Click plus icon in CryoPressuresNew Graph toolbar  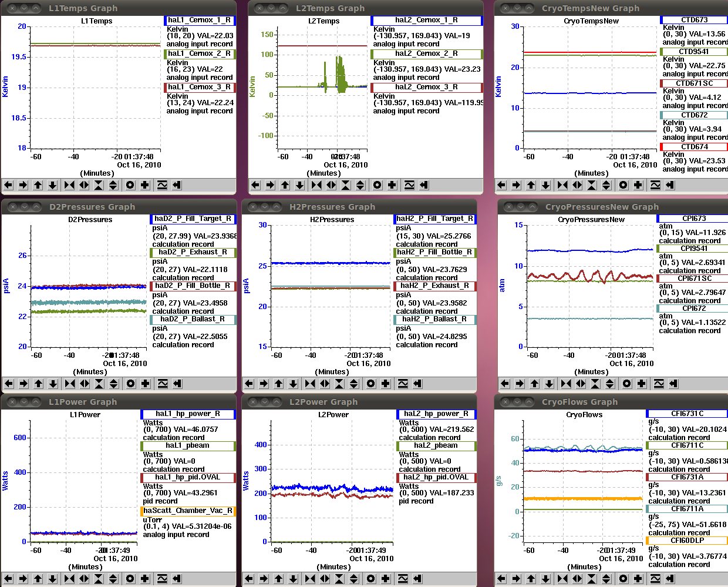pos(642,384)
